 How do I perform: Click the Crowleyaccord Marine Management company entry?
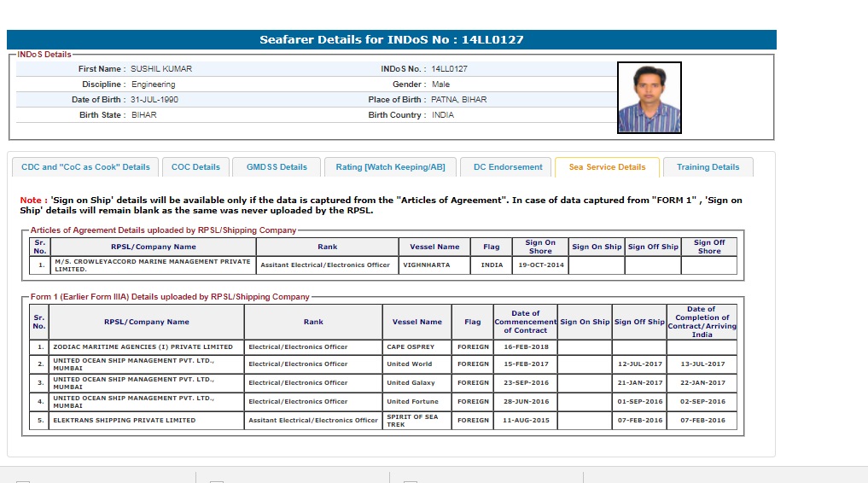(152, 265)
